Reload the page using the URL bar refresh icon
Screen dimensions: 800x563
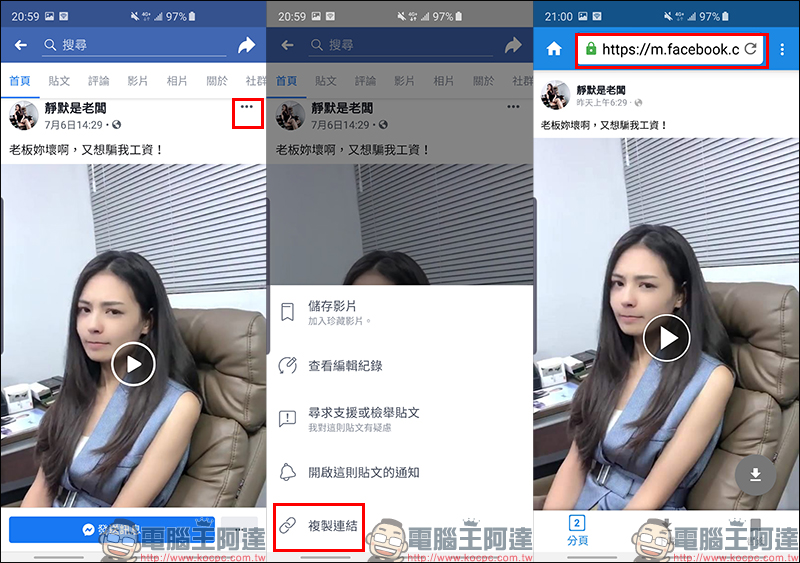click(750, 49)
